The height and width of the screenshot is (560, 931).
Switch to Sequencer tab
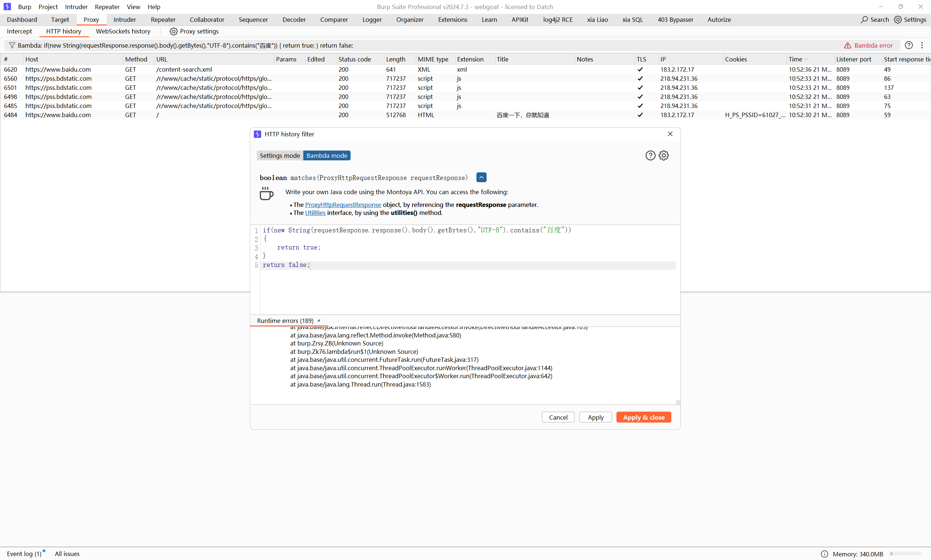pyautogui.click(x=253, y=20)
